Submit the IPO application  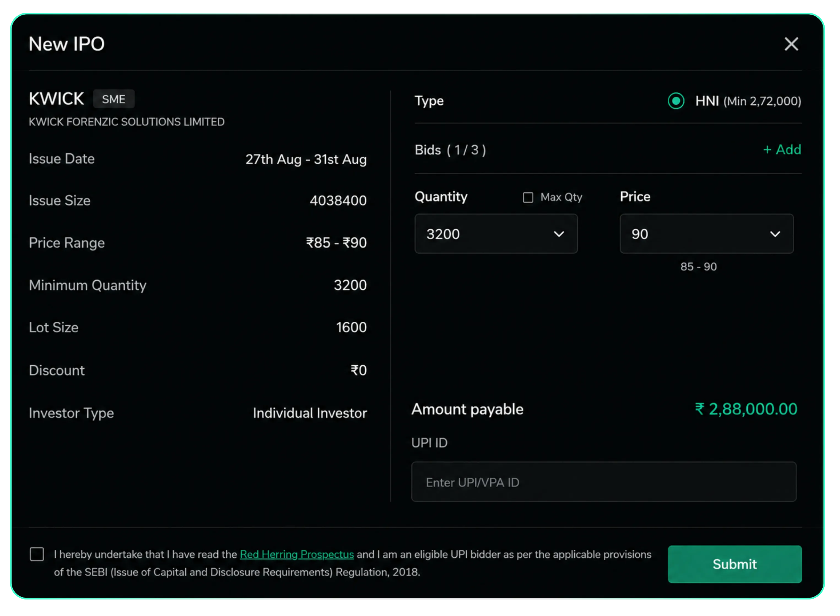point(734,564)
